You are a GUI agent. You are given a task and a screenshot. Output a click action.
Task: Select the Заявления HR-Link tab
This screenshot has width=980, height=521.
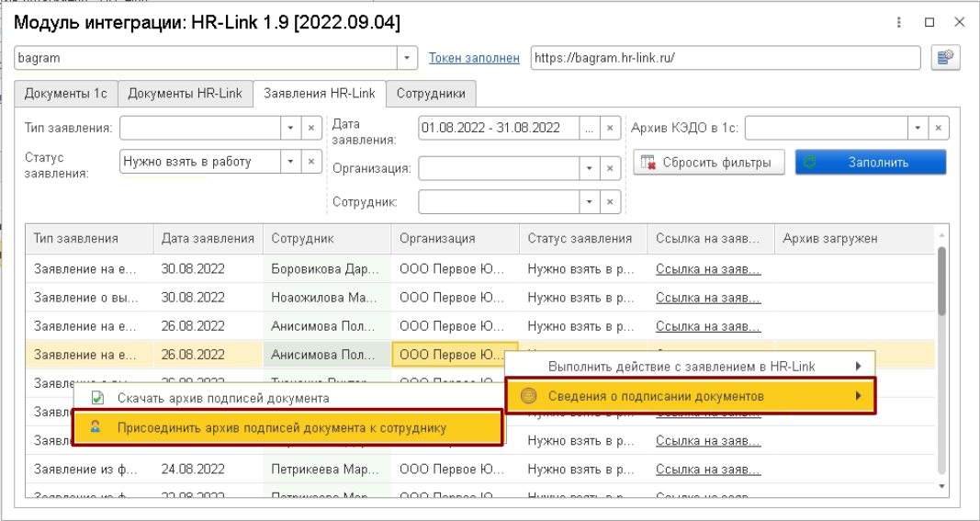[320, 93]
